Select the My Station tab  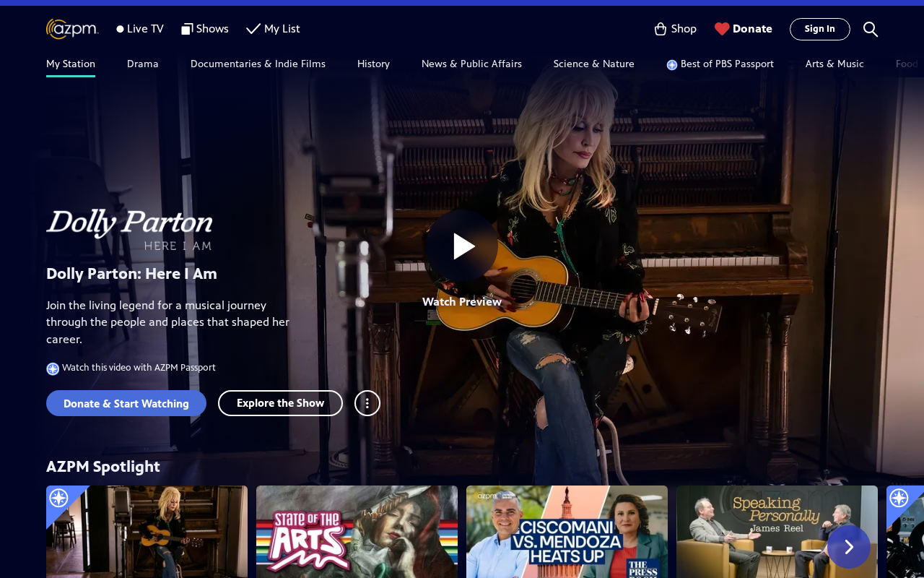(x=71, y=64)
